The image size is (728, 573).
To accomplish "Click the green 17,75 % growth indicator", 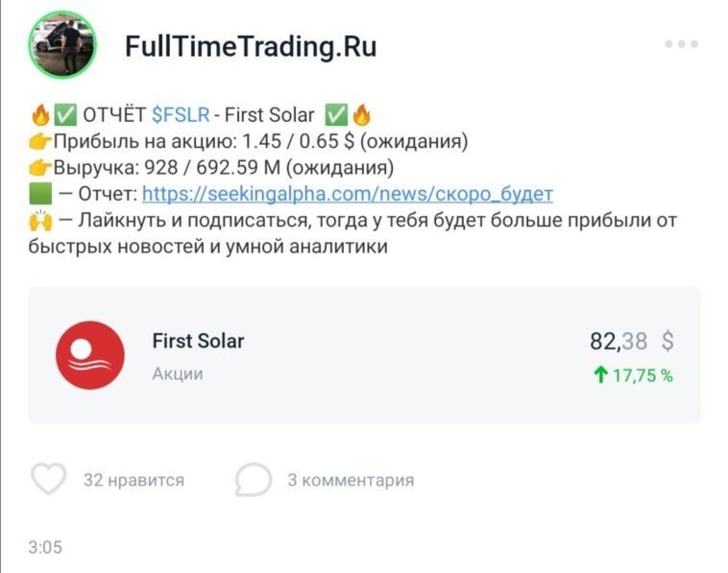I will pyautogui.click(x=633, y=375).
